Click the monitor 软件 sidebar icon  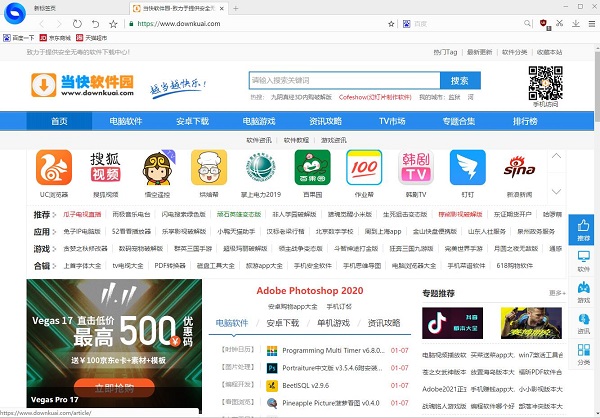point(583,261)
